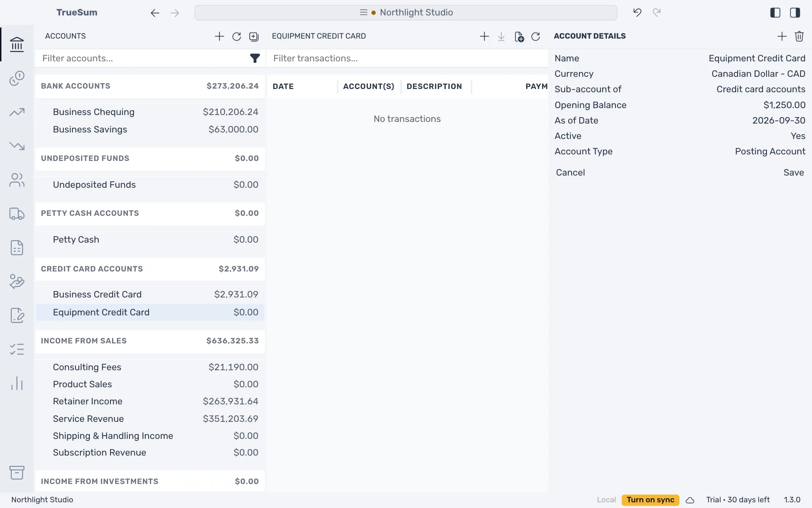
Task: Save the account details
Action: click(793, 173)
